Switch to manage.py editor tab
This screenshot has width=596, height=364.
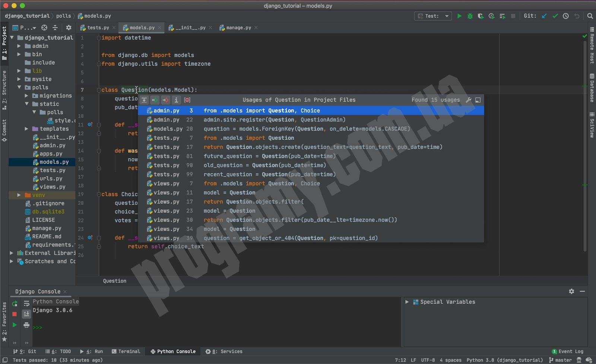(x=238, y=28)
